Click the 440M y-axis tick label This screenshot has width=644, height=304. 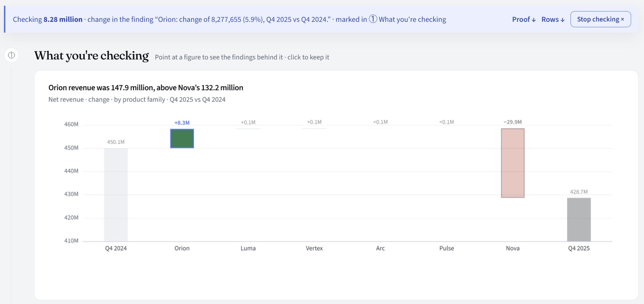pos(71,171)
